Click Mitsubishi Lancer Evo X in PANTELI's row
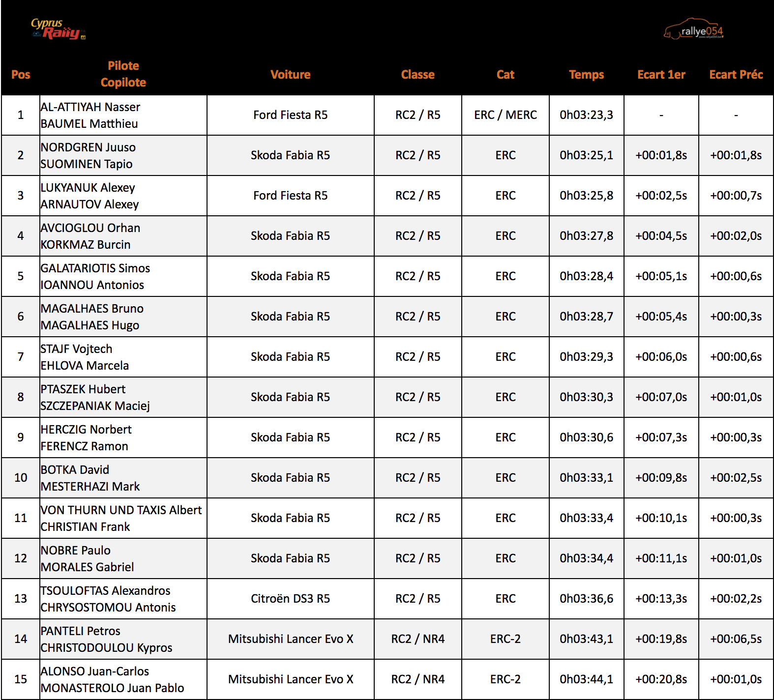Viewport: 774px width, 700px height. 291,639
